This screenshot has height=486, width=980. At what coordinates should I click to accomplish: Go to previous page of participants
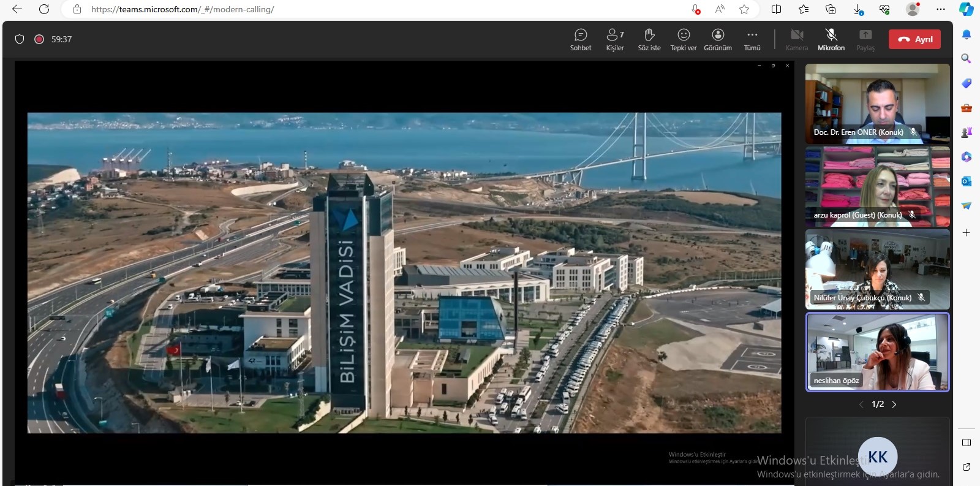[x=861, y=404]
